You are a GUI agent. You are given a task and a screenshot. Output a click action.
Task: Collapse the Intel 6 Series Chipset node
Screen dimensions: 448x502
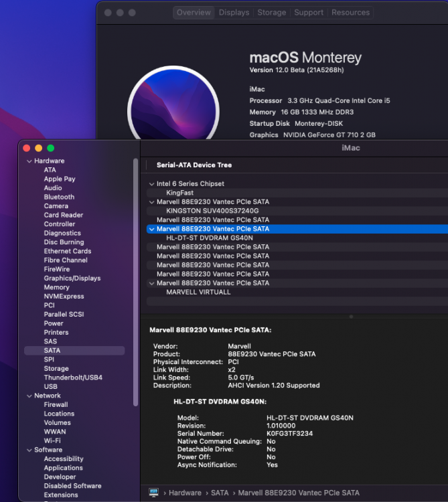click(x=151, y=184)
